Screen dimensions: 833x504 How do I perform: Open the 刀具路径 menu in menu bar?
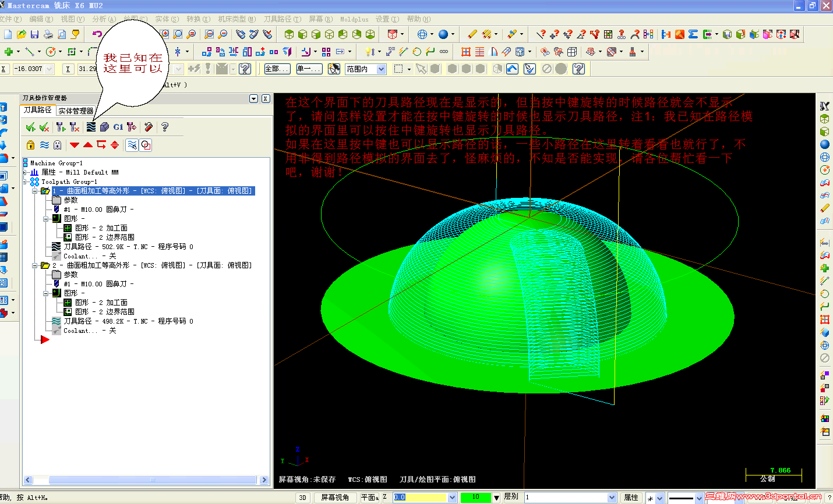coord(282,19)
